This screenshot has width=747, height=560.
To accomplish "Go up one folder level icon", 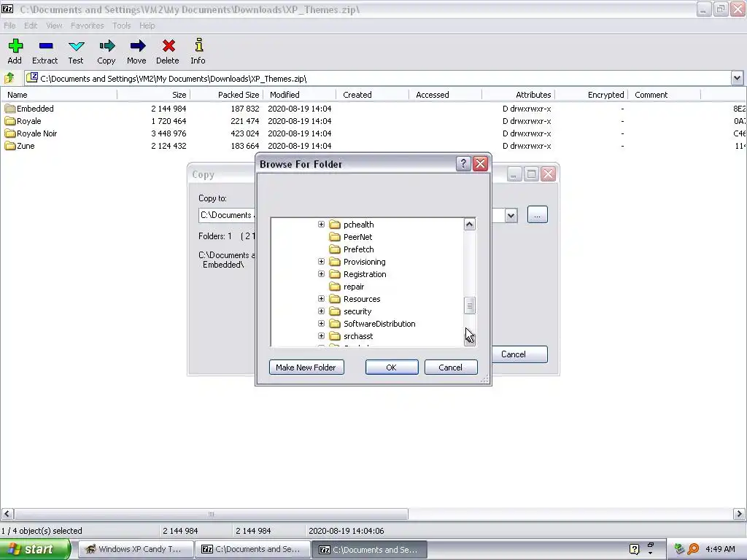I will coord(9,78).
